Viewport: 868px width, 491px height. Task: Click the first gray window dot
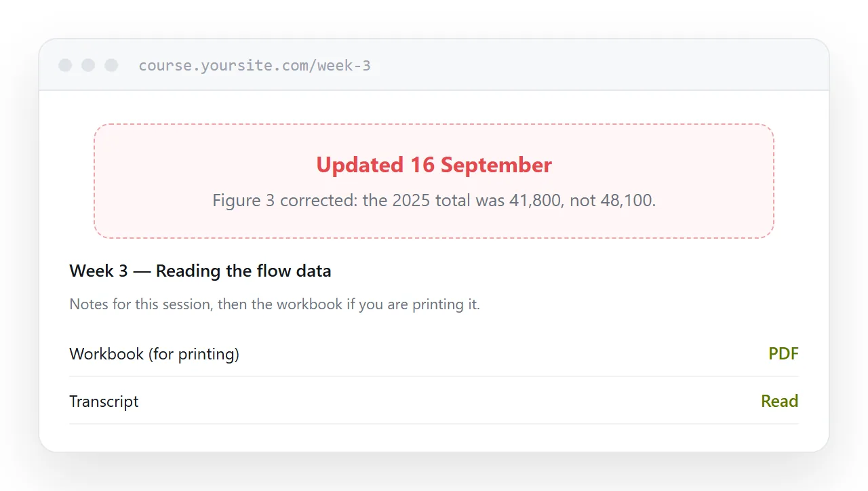tap(65, 65)
